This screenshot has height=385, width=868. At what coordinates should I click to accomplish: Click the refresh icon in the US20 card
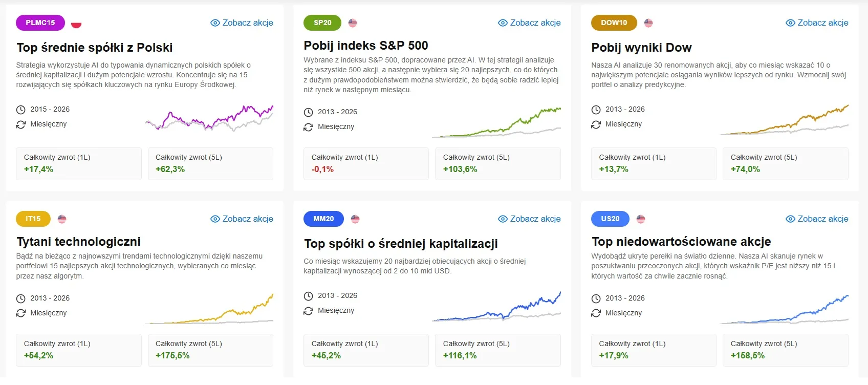[x=596, y=313]
